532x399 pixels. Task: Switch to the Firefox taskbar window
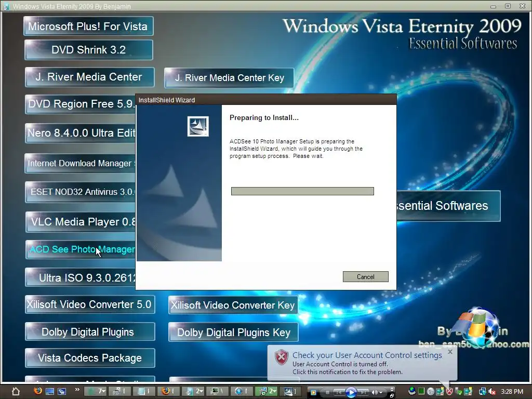[168, 391]
